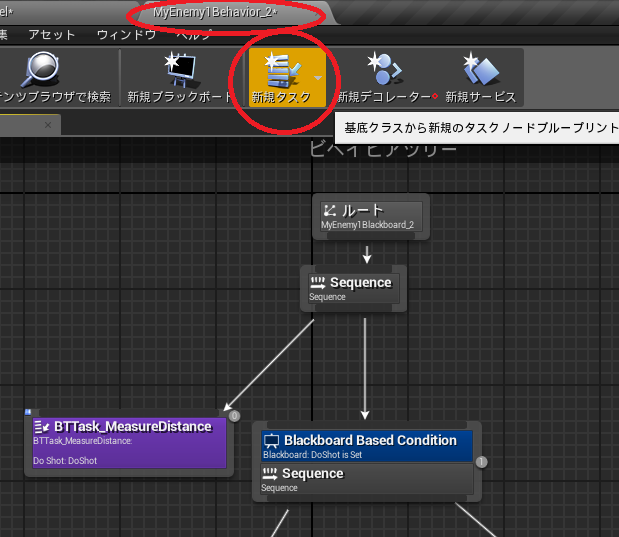Open the アセット menu

[x=52, y=35]
